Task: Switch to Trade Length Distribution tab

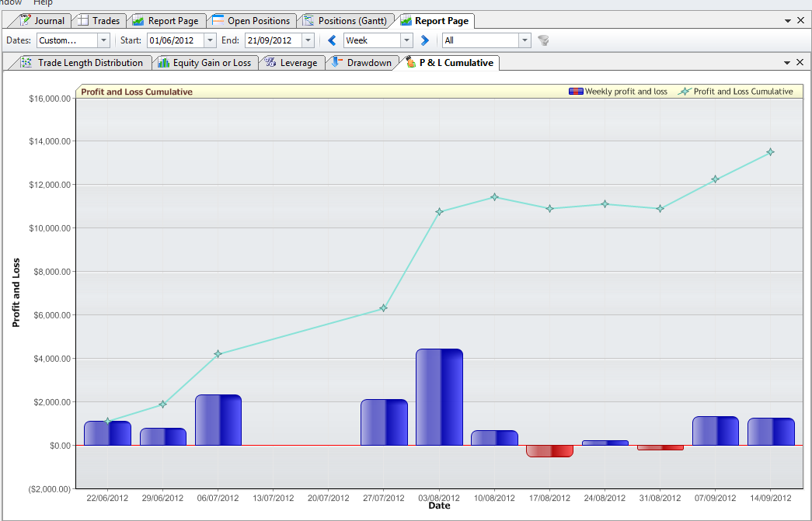Action: pyautogui.click(x=82, y=63)
